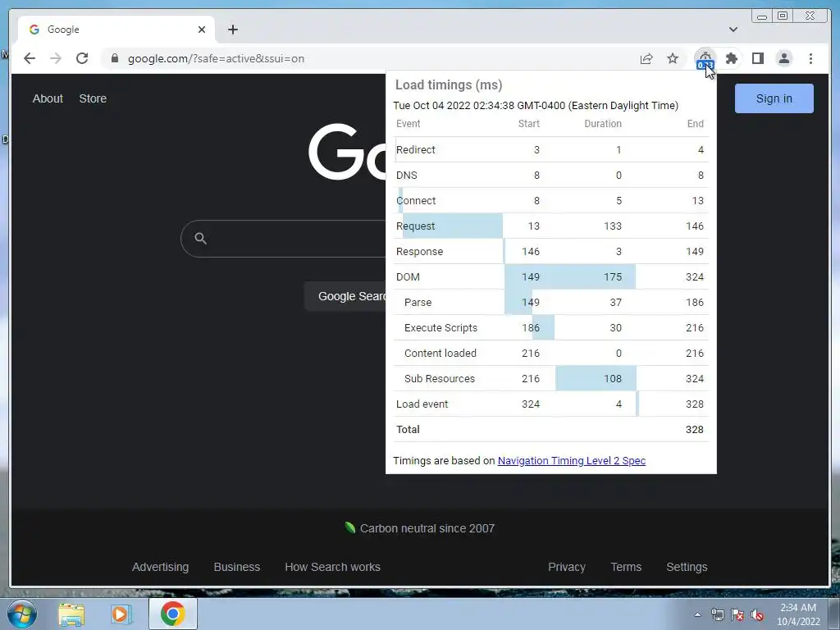
Task: Click the Load event row label
Action: pos(422,404)
